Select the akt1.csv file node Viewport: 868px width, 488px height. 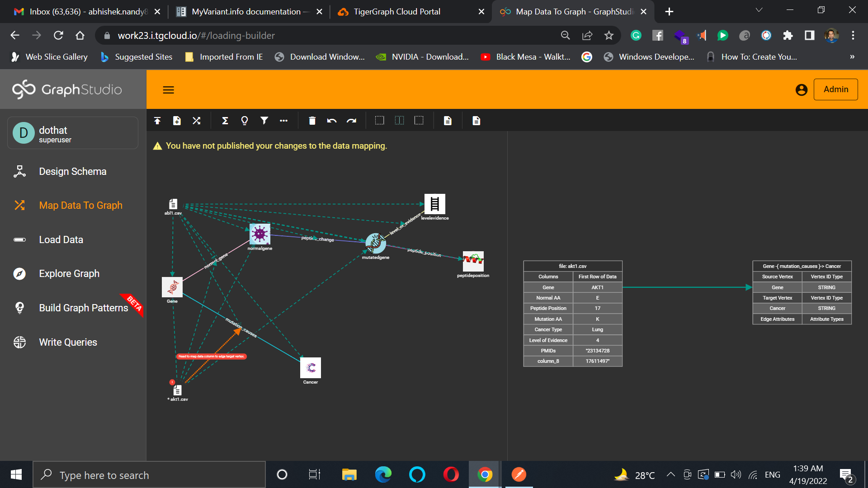coord(178,390)
